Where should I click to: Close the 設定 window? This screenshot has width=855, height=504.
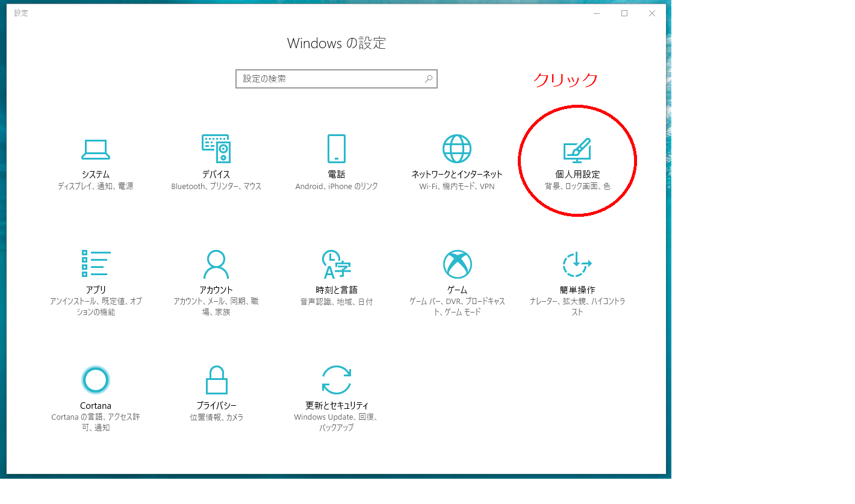(x=652, y=13)
